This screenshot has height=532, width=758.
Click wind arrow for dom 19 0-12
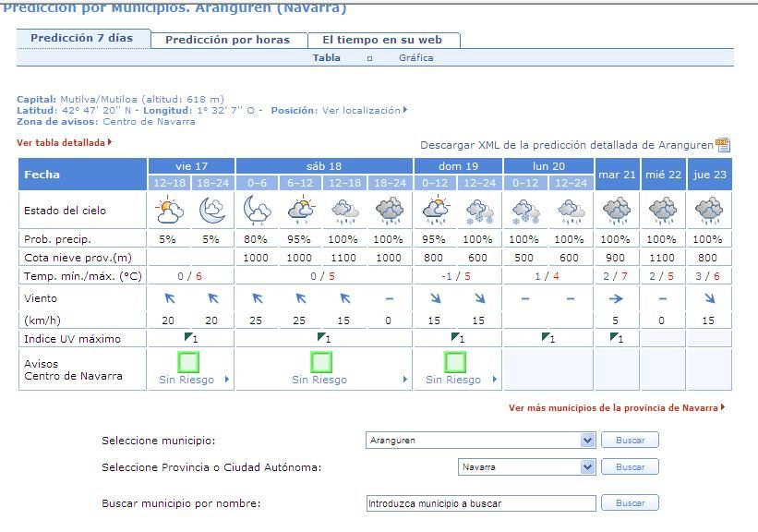click(x=436, y=298)
